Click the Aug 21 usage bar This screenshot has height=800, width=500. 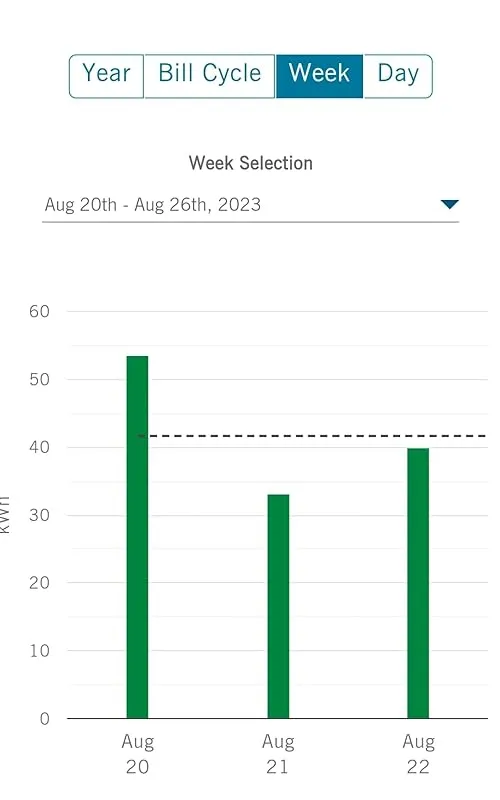pos(278,606)
